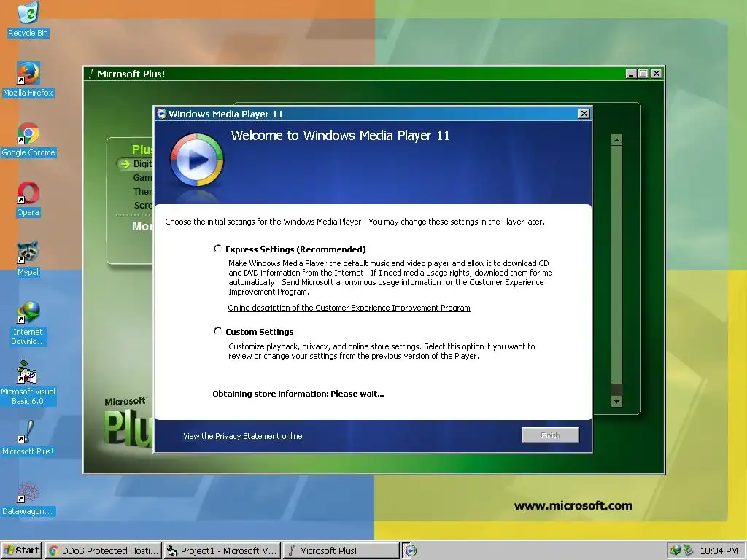Select the Scre... menu entry in Microsoft Plus!
Viewport: 747px width, 560px height.
click(143, 205)
